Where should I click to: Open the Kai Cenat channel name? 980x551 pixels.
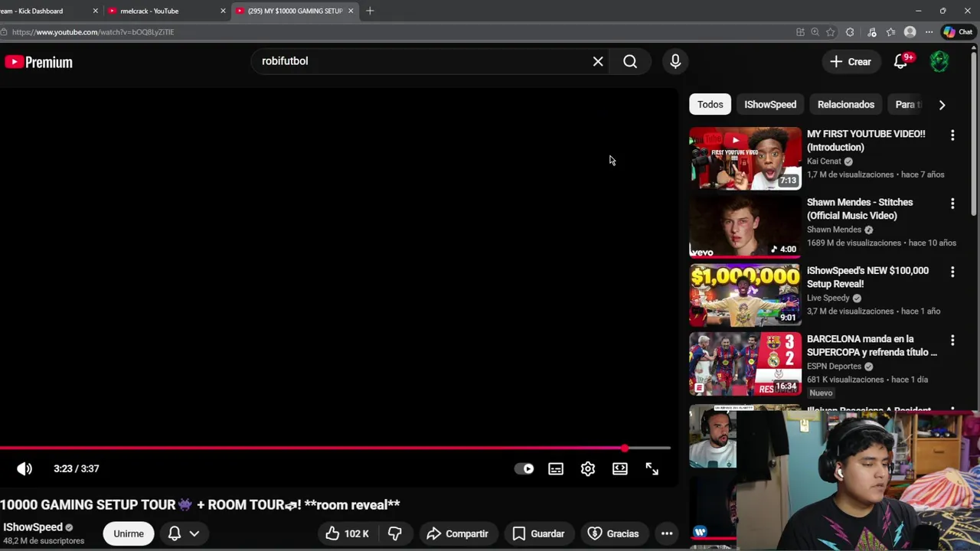824,161
